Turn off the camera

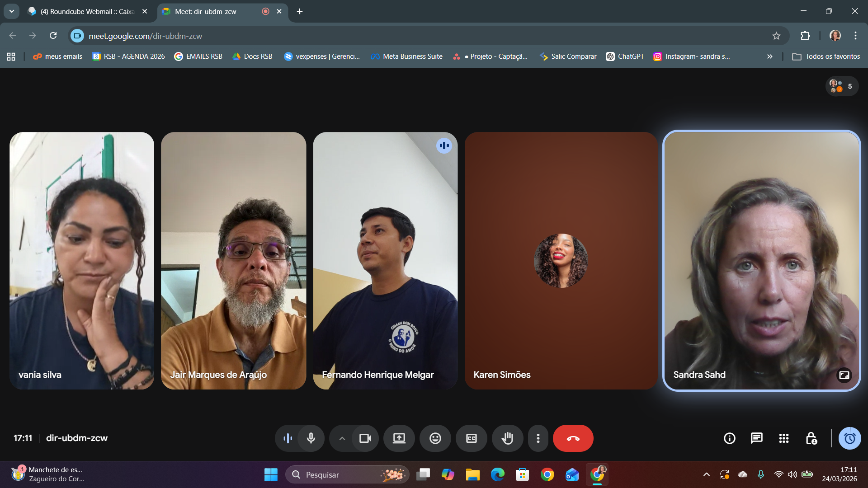365,438
